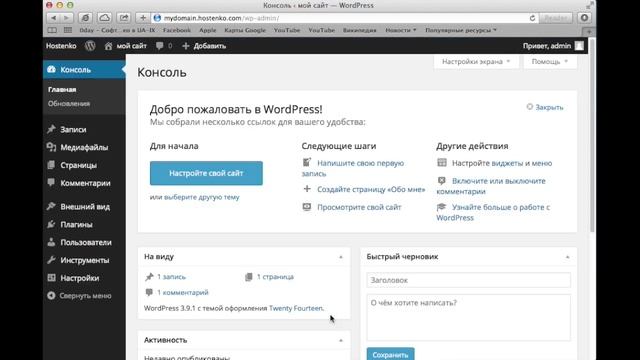Select the Консоль sidebar item

pos(84,70)
